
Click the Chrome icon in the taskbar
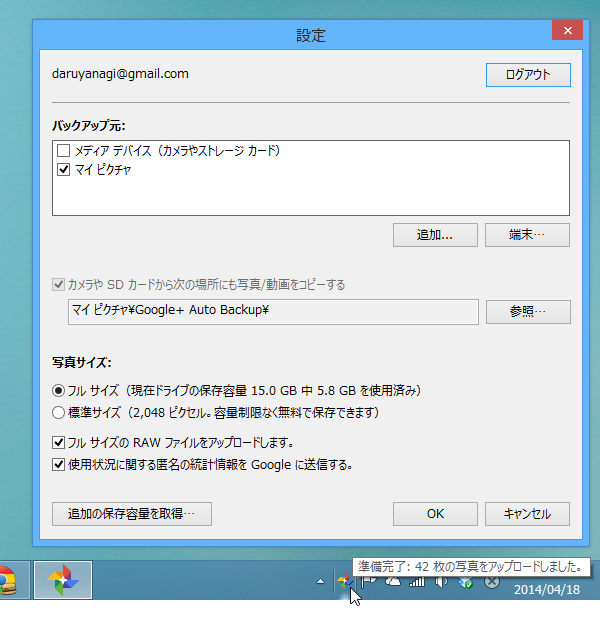pos(8,580)
